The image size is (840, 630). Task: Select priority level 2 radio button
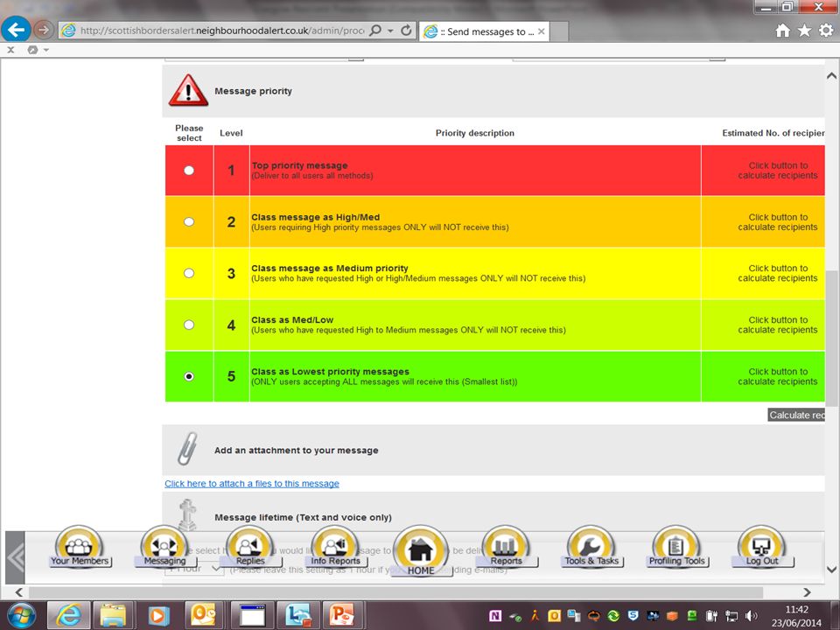click(x=189, y=221)
